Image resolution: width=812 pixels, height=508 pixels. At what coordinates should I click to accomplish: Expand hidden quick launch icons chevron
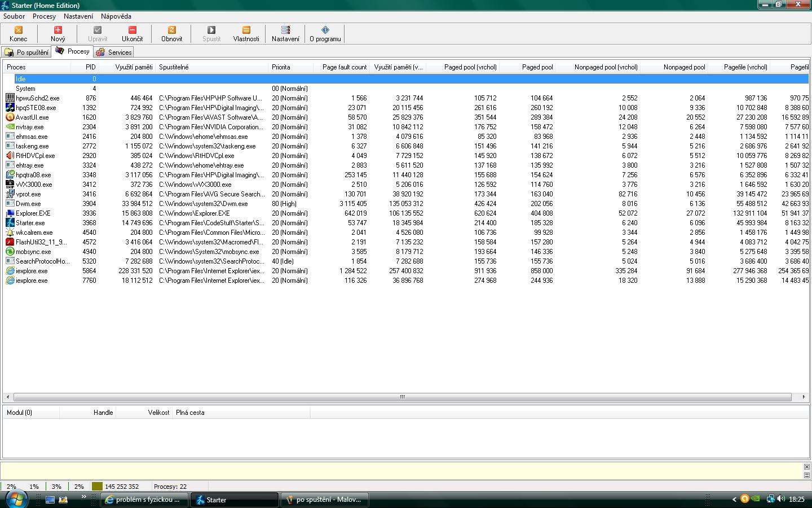tap(83, 497)
